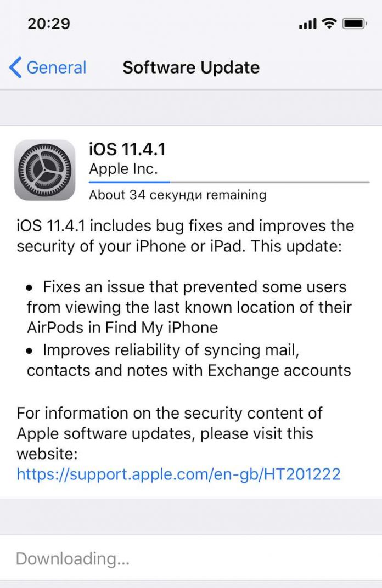Viewport: 382px width, 588px height.
Task: Tap the Apple Inc. label
Action: pos(123,169)
